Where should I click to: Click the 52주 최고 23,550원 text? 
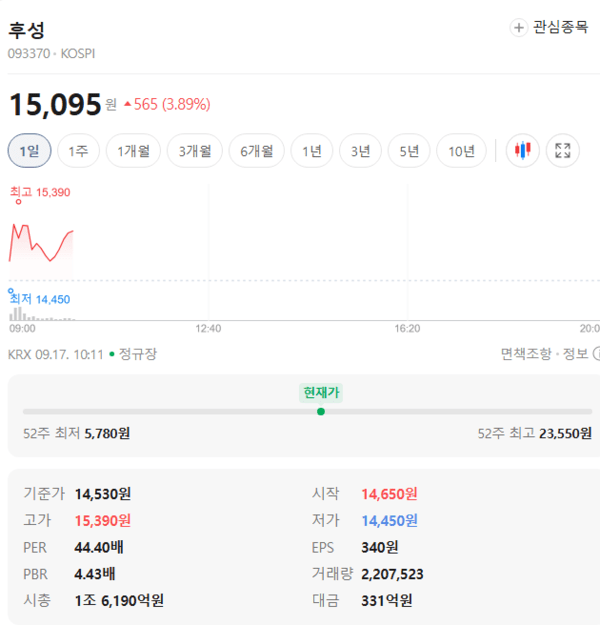tap(535, 433)
